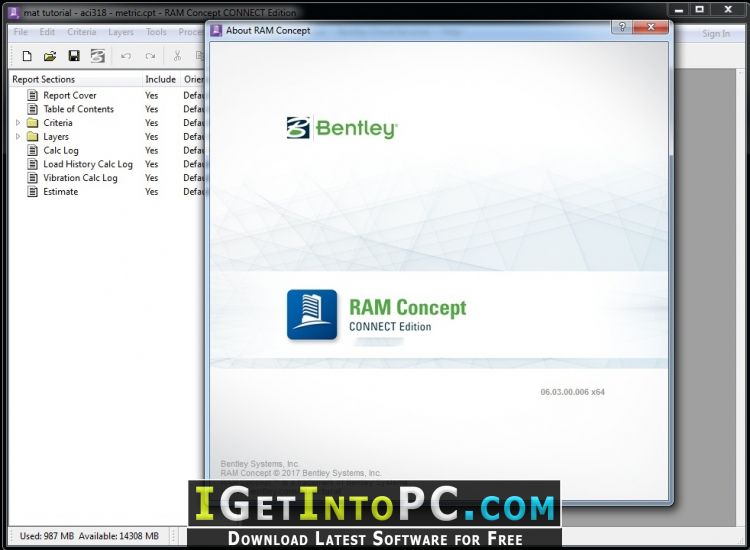The width and height of the screenshot is (750, 550).
Task: Open the Tools menu
Action: [x=156, y=32]
